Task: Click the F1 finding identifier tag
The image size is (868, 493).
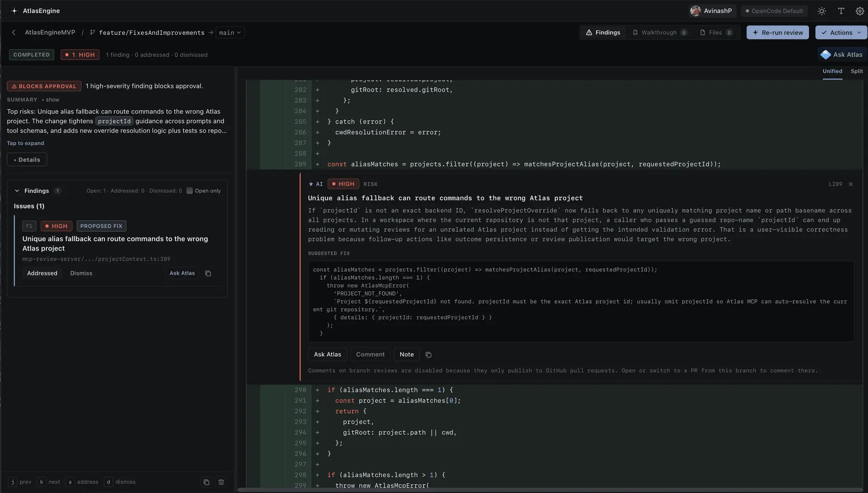Action: pyautogui.click(x=29, y=226)
